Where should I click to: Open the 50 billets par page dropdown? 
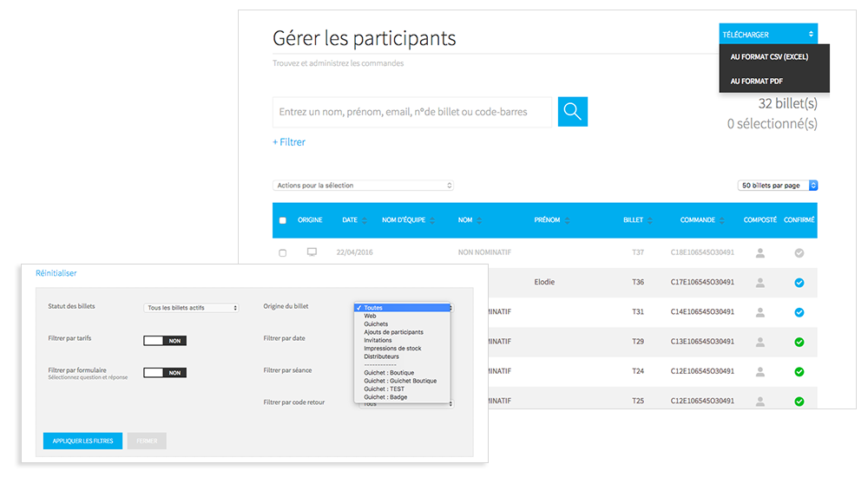click(x=778, y=186)
